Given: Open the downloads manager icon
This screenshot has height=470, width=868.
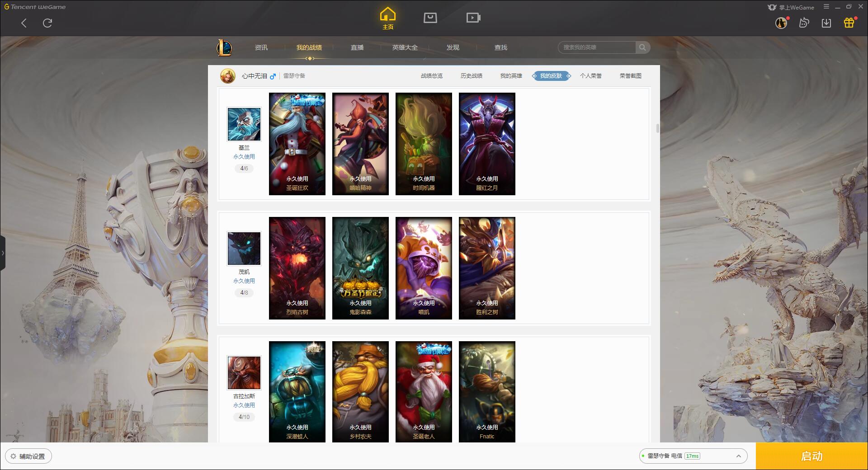Looking at the screenshot, I should click(x=826, y=23).
